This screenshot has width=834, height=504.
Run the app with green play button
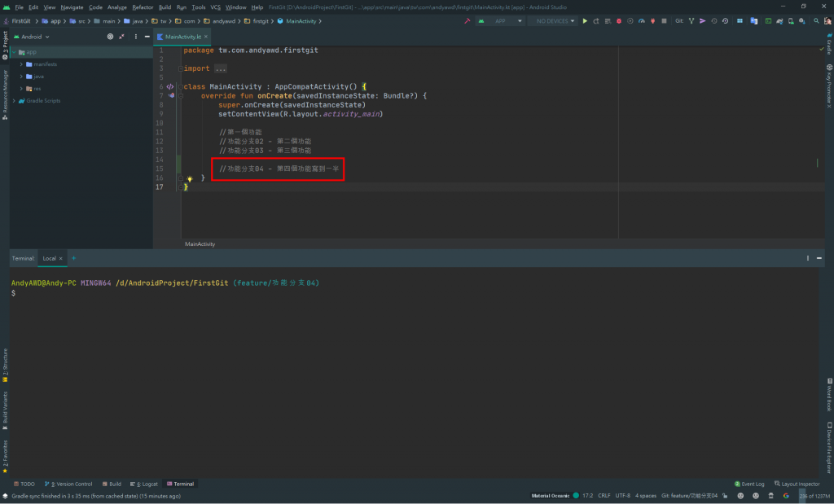pyautogui.click(x=585, y=21)
